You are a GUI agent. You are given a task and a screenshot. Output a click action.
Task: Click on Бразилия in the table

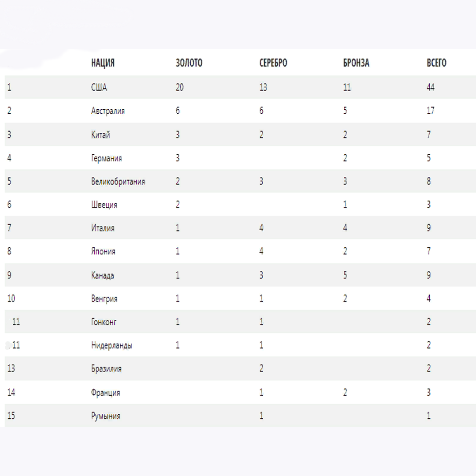pyautogui.click(x=106, y=368)
